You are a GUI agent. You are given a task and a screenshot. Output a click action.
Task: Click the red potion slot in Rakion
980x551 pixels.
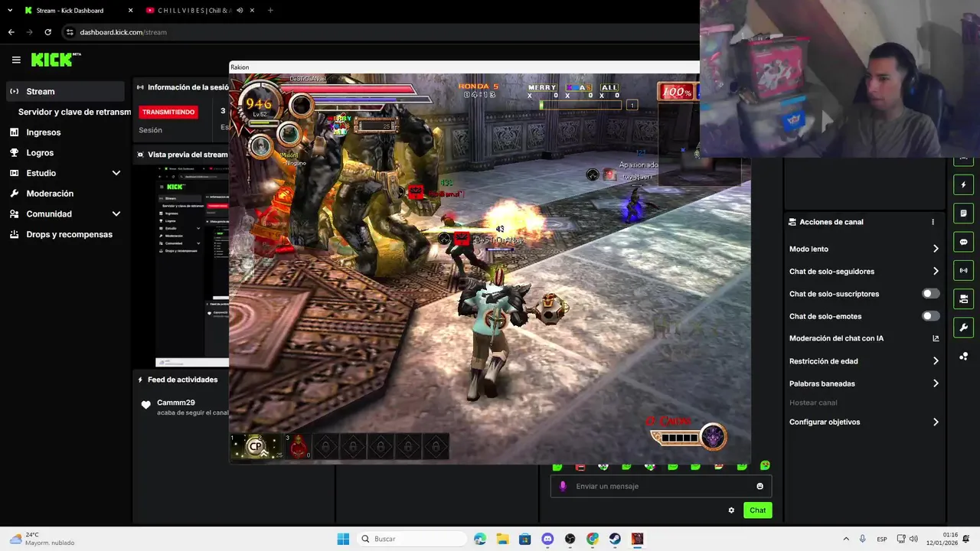[299, 446]
